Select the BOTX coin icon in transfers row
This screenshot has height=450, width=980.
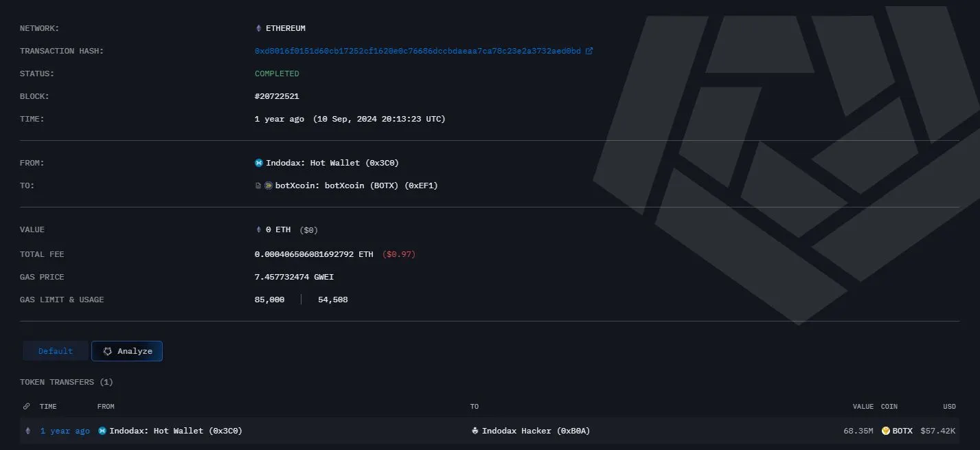[x=885, y=431]
